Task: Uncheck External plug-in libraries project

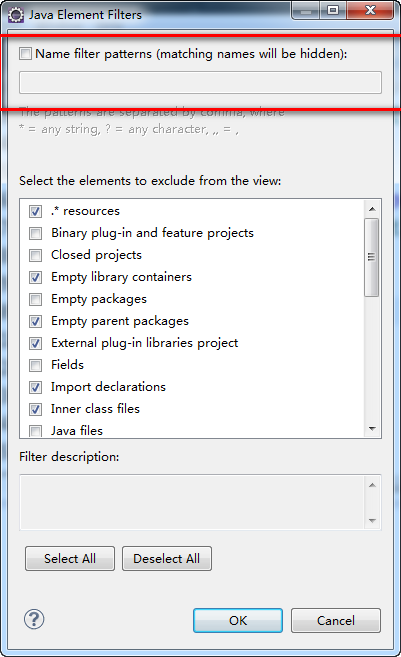Action: coord(36,343)
